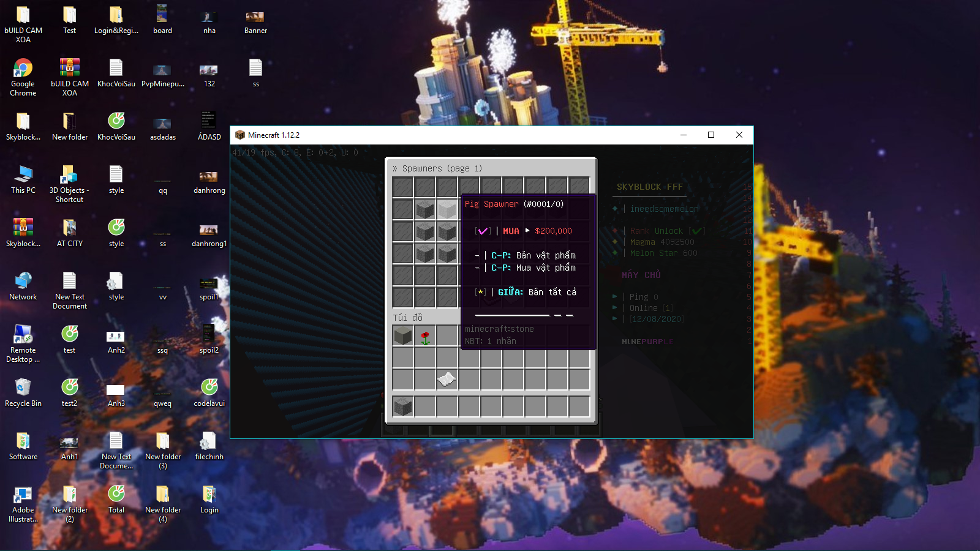Open the Software folder on desktop
This screenshot has width=980, height=551.
tap(23, 446)
